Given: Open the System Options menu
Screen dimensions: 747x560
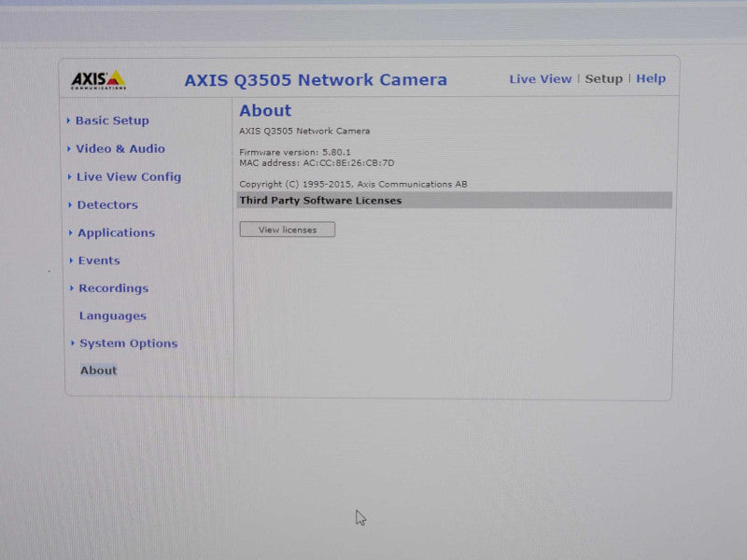Looking at the screenshot, I should coord(129,343).
